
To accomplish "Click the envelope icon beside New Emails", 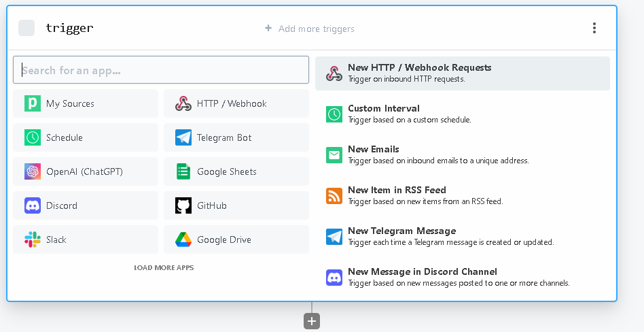I will [334, 155].
